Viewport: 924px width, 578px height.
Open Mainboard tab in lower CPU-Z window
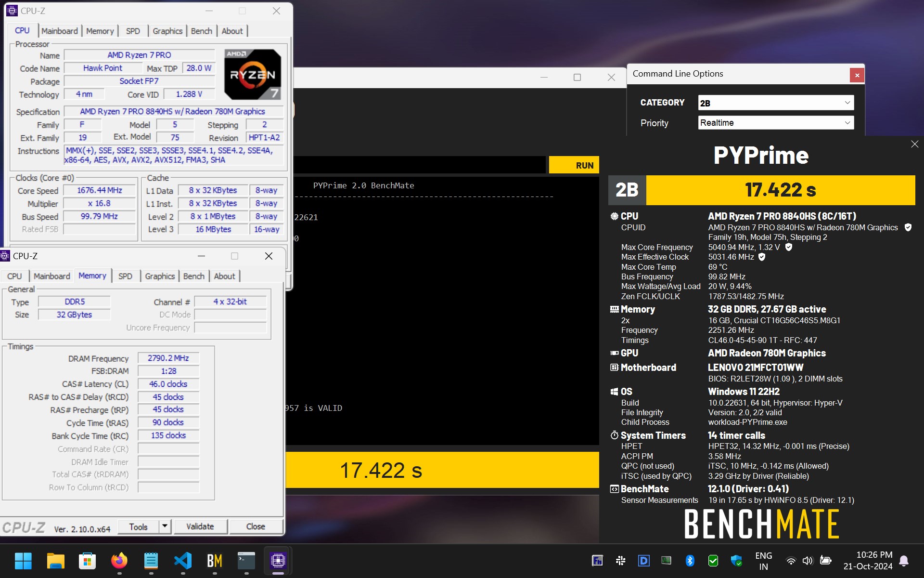click(52, 276)
